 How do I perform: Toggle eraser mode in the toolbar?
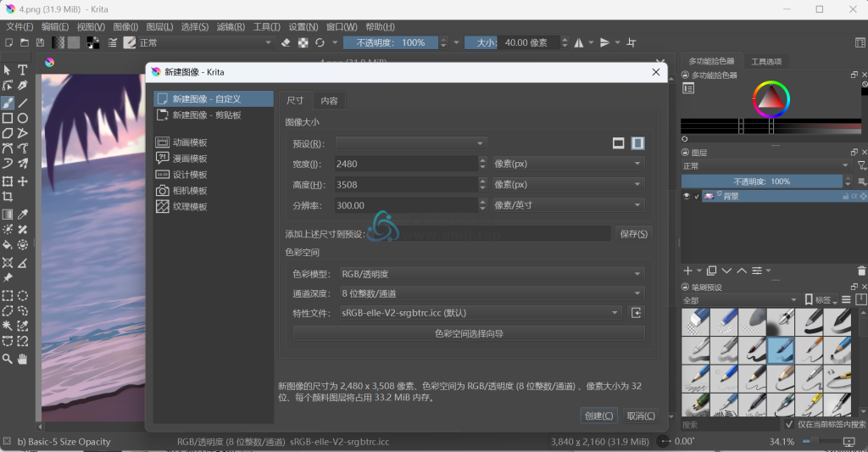[286, 42]
